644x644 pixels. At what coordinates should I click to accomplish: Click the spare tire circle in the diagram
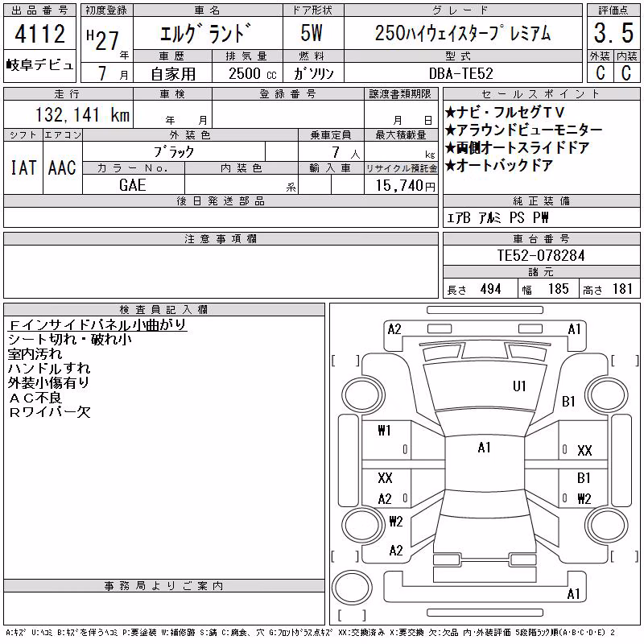tap(352, 588)
